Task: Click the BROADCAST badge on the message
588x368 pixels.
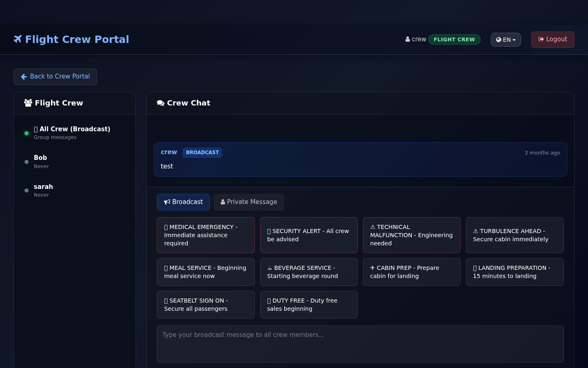Action: click(x=202, y=153)
